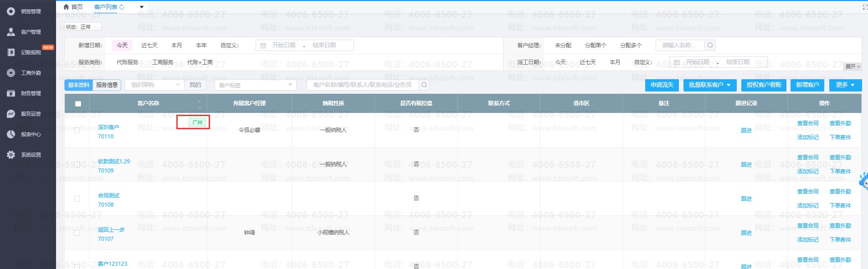Click the customer name search input field
The image size is (868, 269).
pyautogui.click(x=362, y=85)
